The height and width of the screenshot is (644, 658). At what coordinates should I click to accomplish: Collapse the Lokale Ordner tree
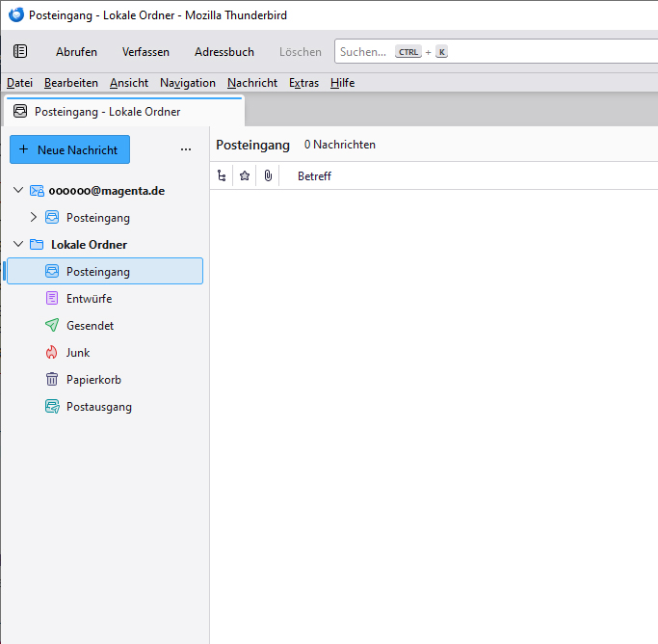click(18, 245)
